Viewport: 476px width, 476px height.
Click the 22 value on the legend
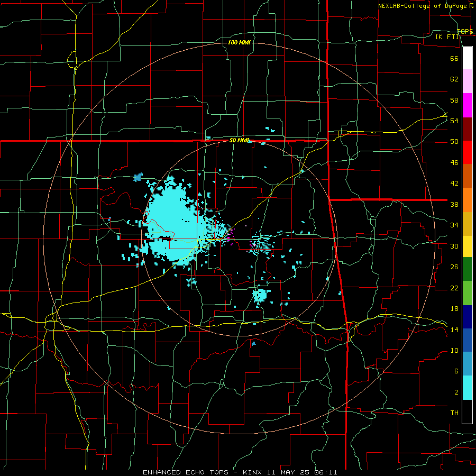click(454, 288)
